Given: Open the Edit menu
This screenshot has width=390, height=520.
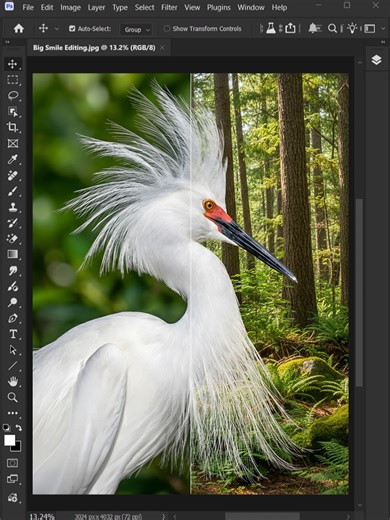Looking at the screenshot, I should (x=47, y=7).
